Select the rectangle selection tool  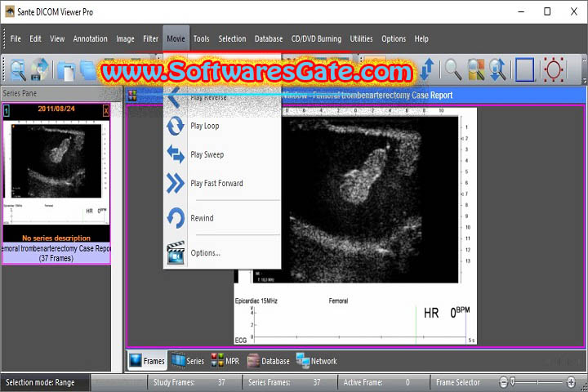coord(524,69)
